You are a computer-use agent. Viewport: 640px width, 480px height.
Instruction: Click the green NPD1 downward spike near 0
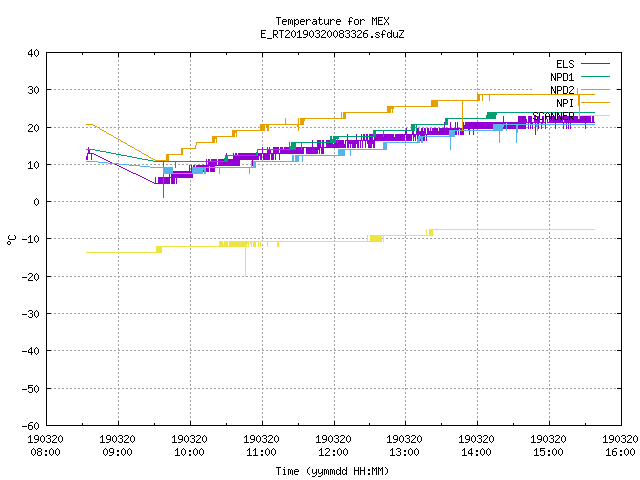(163, 180)
